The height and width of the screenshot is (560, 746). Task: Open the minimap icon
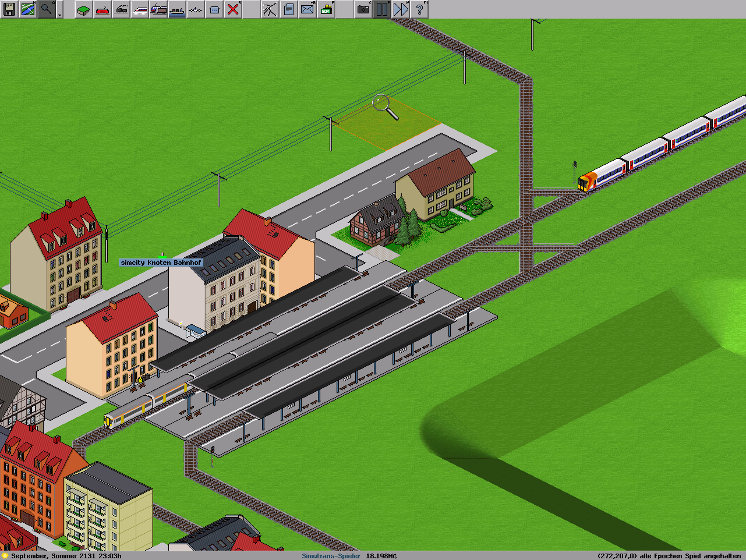(28, 9)
